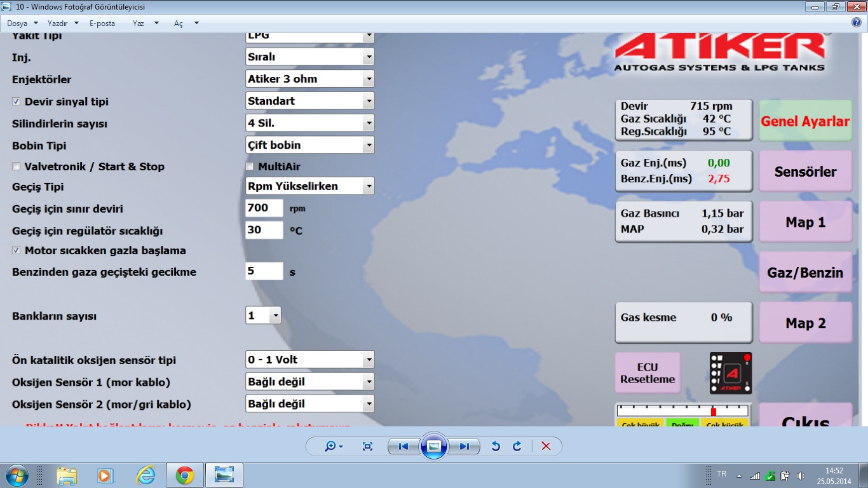The image size is (868, 488).
Task: Go to previous photo in viewer
Action: pos(403,446)
